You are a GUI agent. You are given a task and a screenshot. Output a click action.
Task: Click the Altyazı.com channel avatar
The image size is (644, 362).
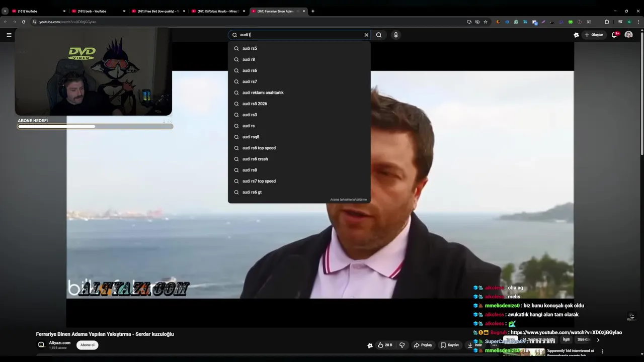pyautogui.click(x=41, y=345)
